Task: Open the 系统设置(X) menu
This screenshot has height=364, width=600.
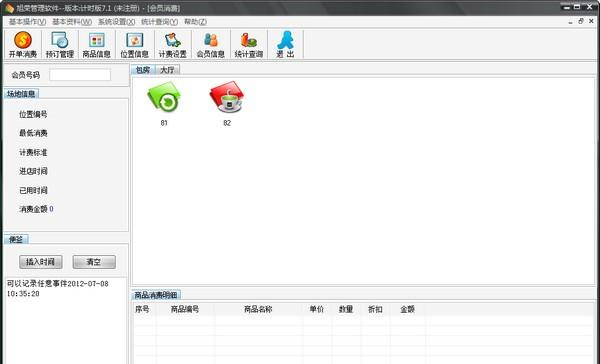Action: point(116,22)
